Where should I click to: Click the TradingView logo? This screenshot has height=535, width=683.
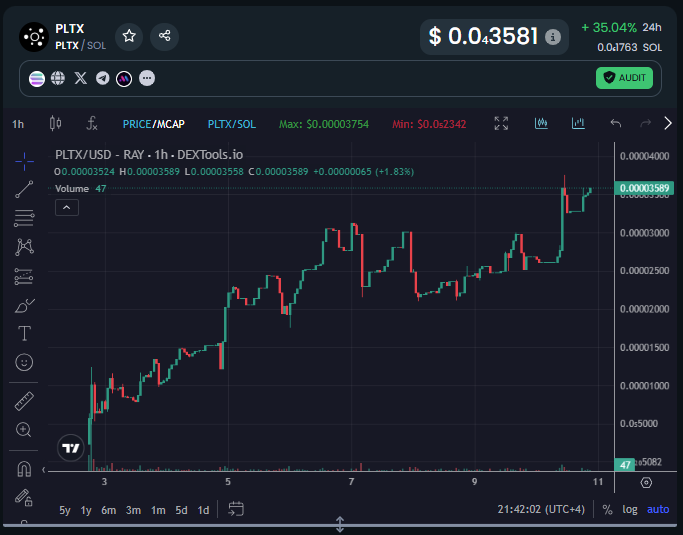(x=71, y=447)
